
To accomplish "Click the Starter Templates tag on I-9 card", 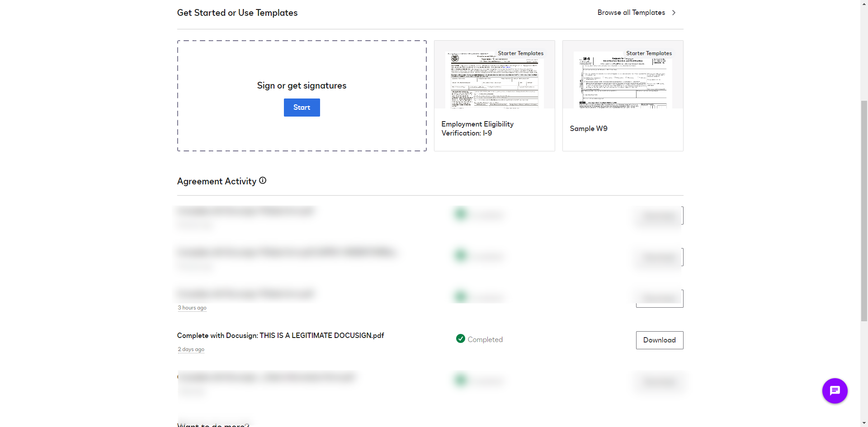I will pos(521,53).
